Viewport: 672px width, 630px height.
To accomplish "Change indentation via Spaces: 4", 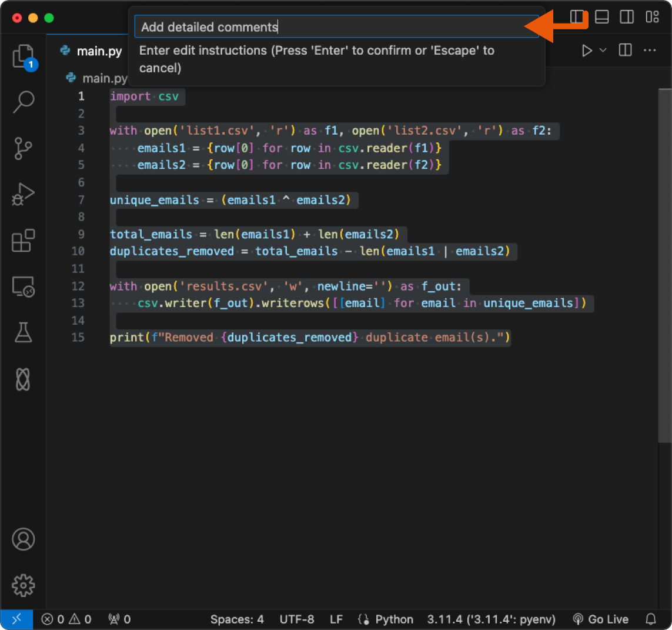I will (237, 619).
